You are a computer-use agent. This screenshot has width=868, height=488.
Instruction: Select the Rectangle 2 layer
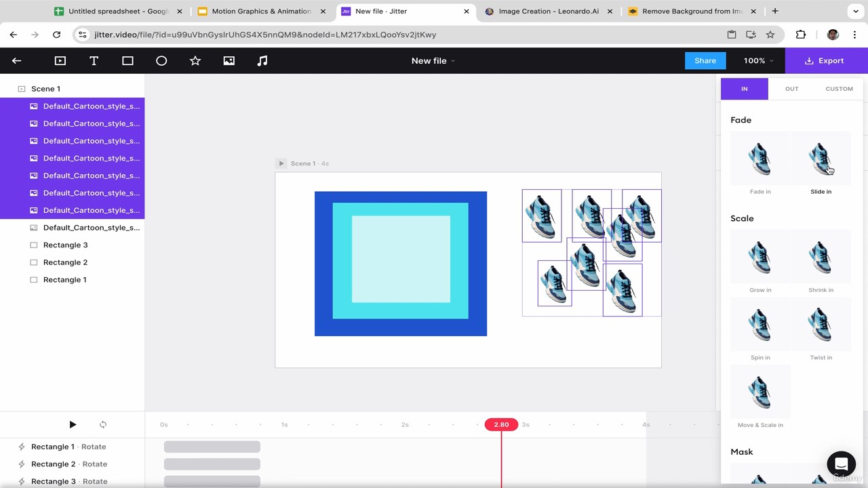pos(72,262)
